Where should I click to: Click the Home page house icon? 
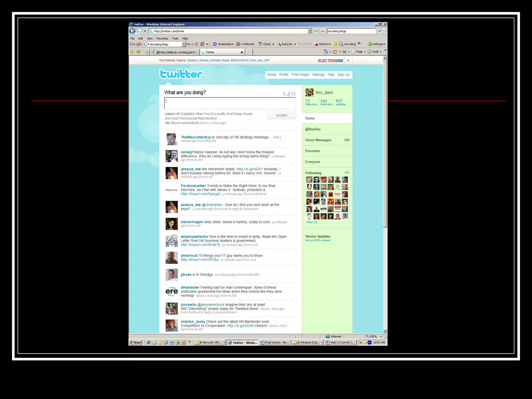[326, 52]
